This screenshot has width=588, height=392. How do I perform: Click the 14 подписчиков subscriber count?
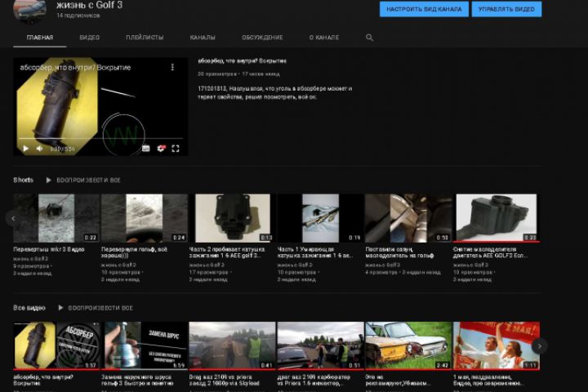click(x=78, y=16)
